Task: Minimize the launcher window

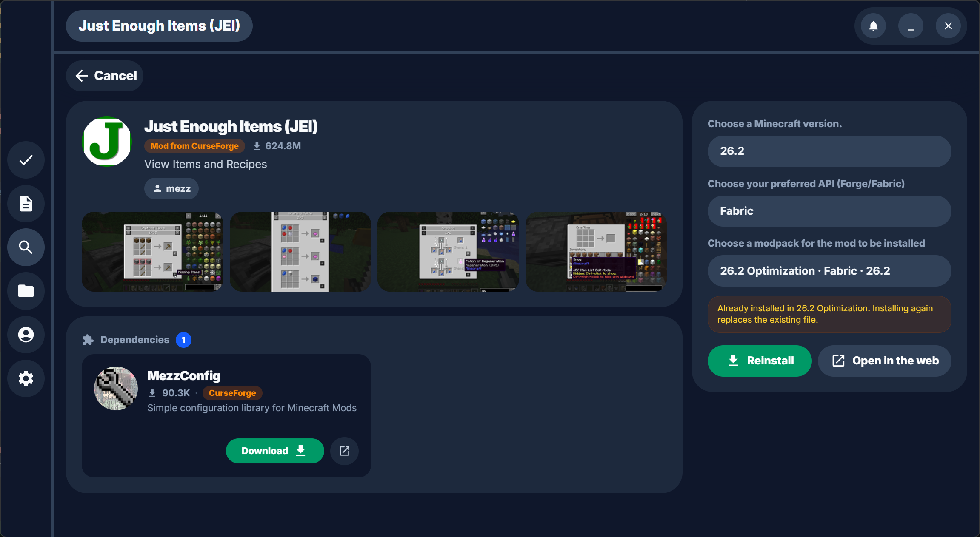Action: [911, 26]
